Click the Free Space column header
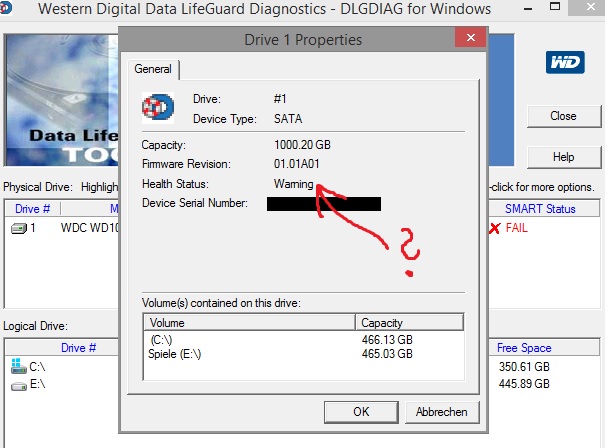611x448 pixels. click(x=544, y=347)
